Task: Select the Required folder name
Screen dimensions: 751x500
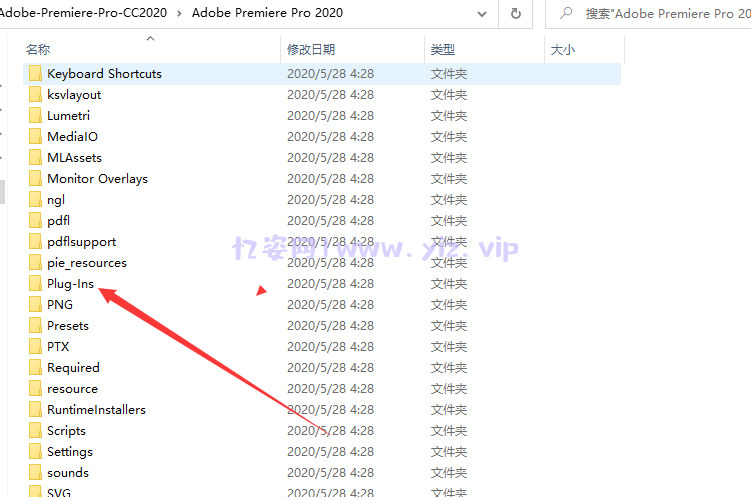Action: [x=73, y=368]
